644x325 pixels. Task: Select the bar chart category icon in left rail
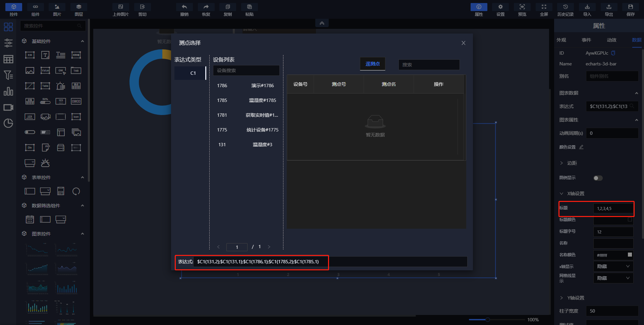click(x=8, y=91)
